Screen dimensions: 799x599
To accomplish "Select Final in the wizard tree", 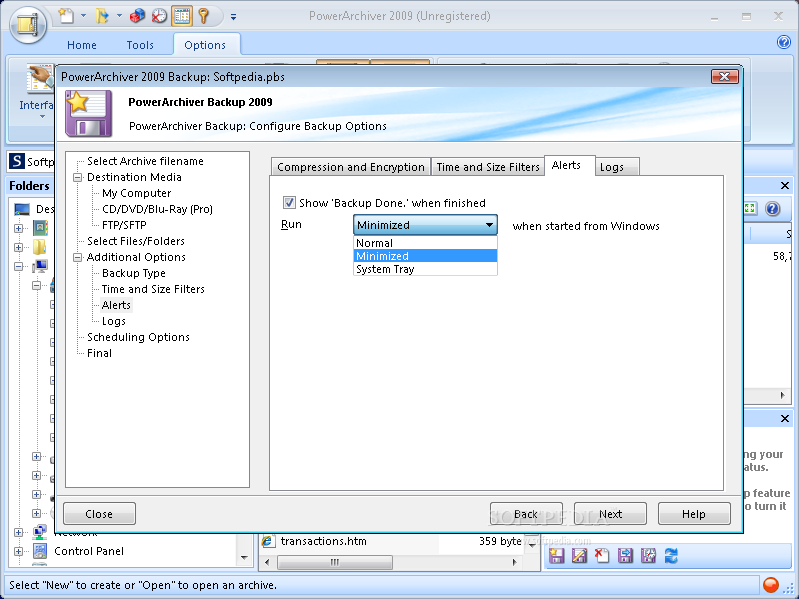I will (x=99, y=353).
